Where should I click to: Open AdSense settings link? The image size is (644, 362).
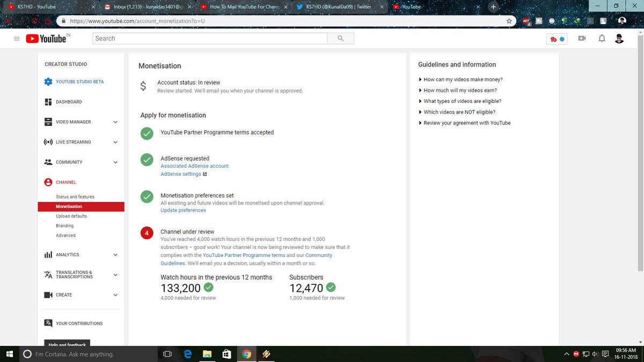(x=181, y=174)
